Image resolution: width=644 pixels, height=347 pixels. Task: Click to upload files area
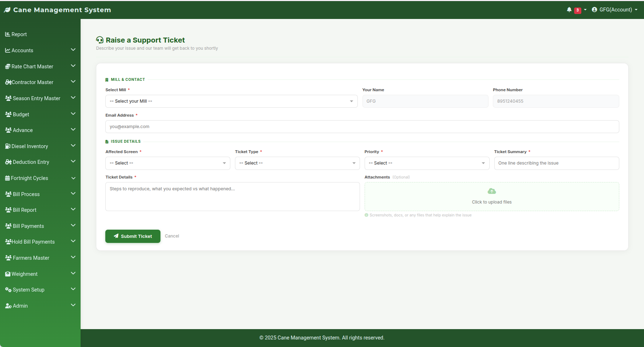(492, 197)
